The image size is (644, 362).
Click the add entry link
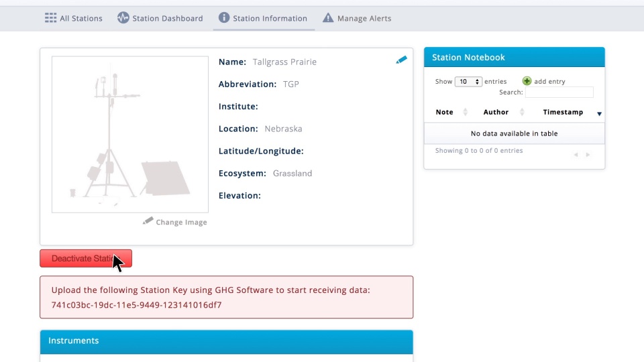[549, 81]
